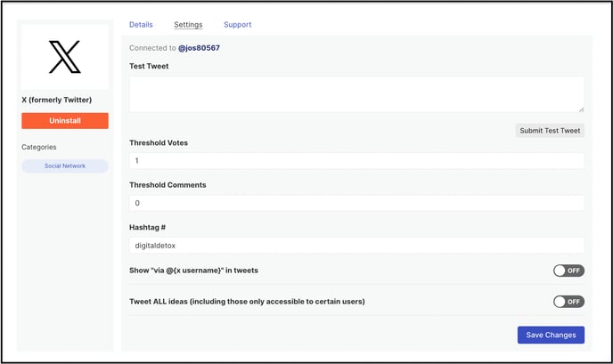This screenshot has width=613, height=364.
Task: Focus the Test Tweet text area
Action: (x=357, y=94)
